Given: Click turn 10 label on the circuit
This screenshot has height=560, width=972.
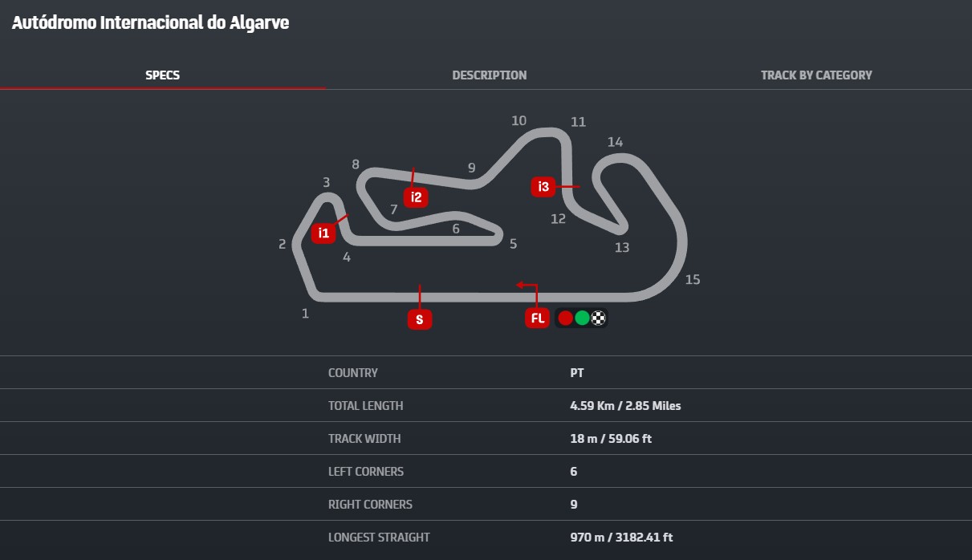Looking at the screenshot, I should click(519, 120).
